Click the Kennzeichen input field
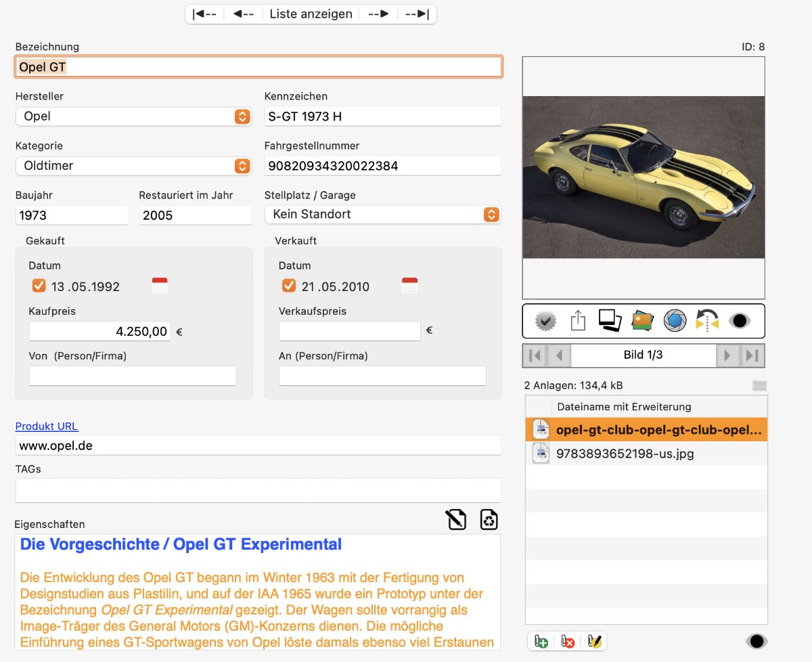 (382, 116)
